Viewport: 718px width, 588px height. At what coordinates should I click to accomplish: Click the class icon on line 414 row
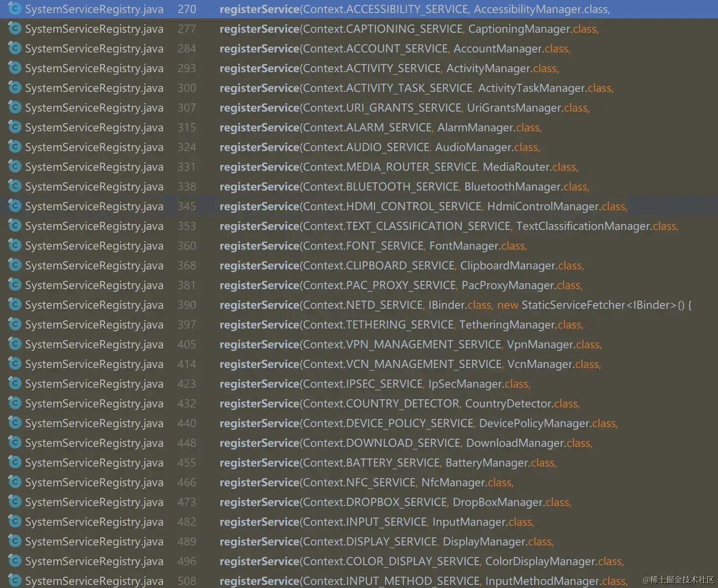(x=15, y=363)
